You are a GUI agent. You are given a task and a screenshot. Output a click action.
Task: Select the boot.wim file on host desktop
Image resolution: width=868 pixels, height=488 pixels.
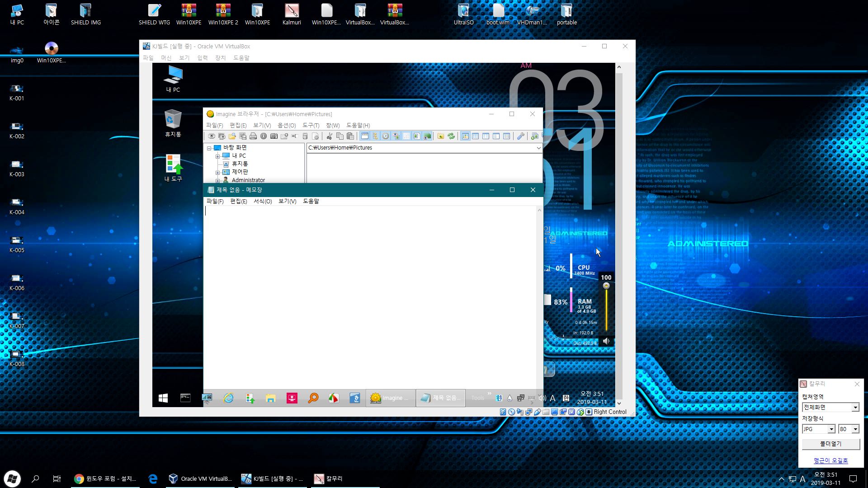pos(498,14)
